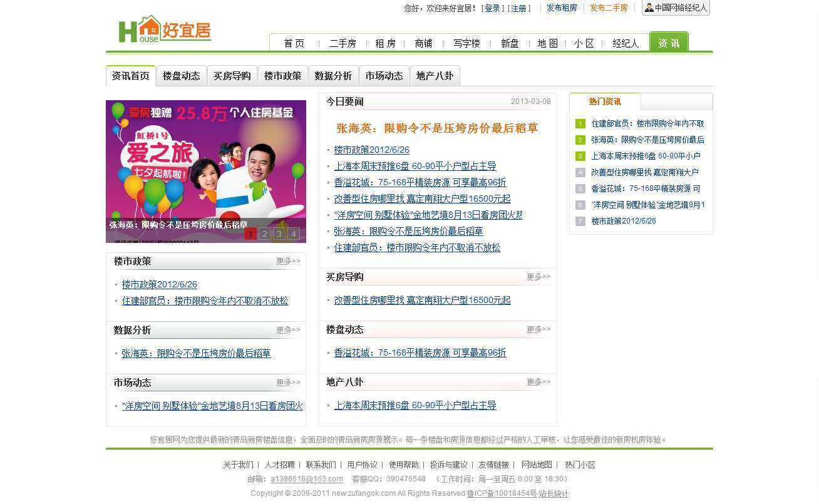Select carousel slide number 2
The width and height of the screenshot is (819, 504).
pyautogui.click(x=265, y=234)
